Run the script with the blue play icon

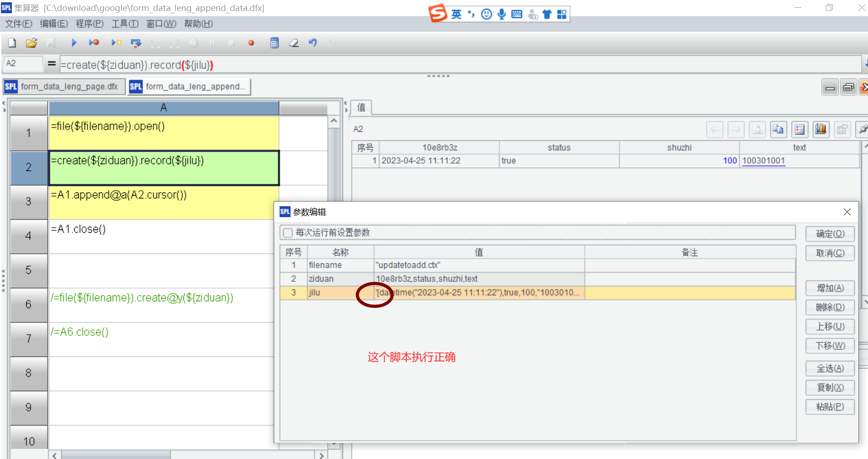point(74,43)
